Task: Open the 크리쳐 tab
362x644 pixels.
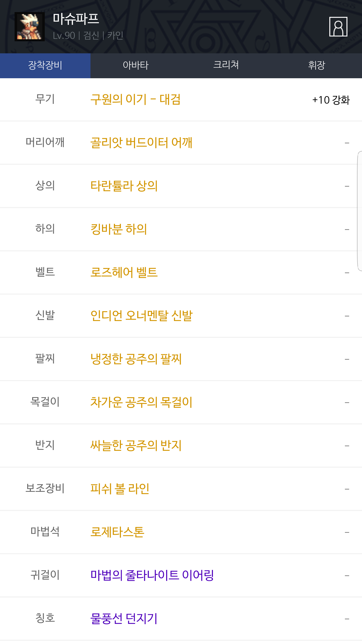Action: [x=226, y=65]
